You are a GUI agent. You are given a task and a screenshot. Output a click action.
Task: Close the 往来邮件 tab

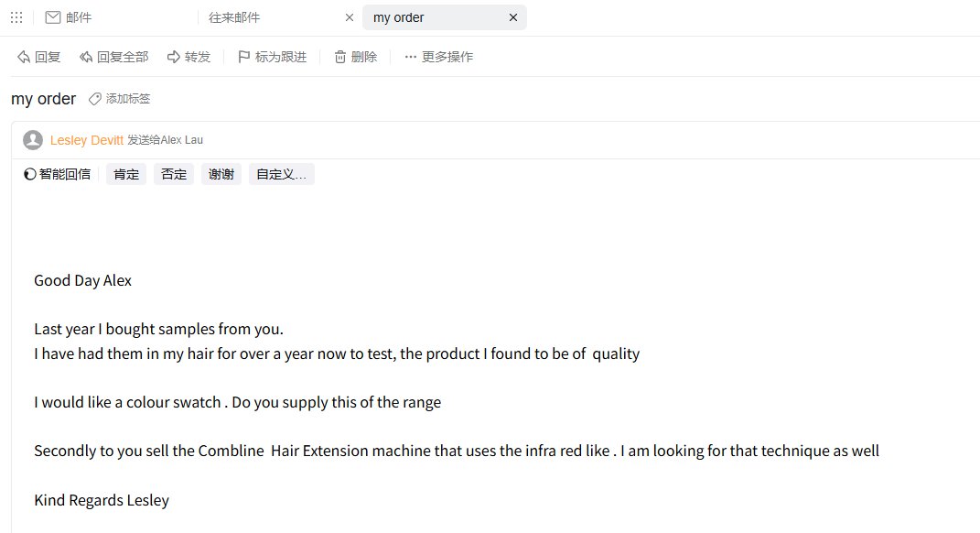tap(350, 17)
